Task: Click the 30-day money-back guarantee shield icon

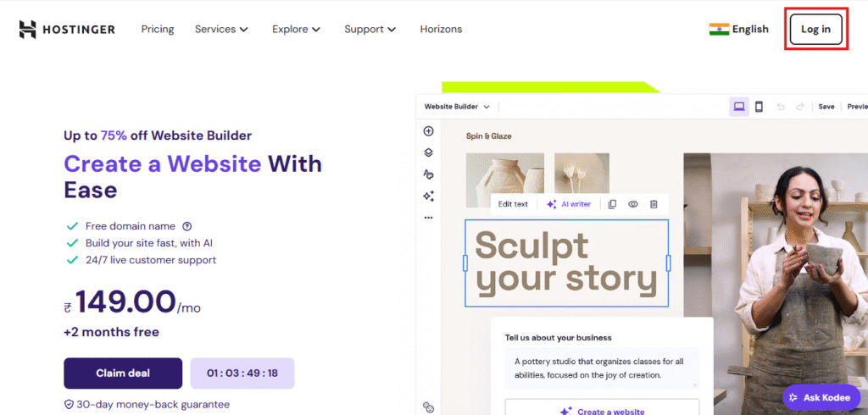Action: [69, 405]
